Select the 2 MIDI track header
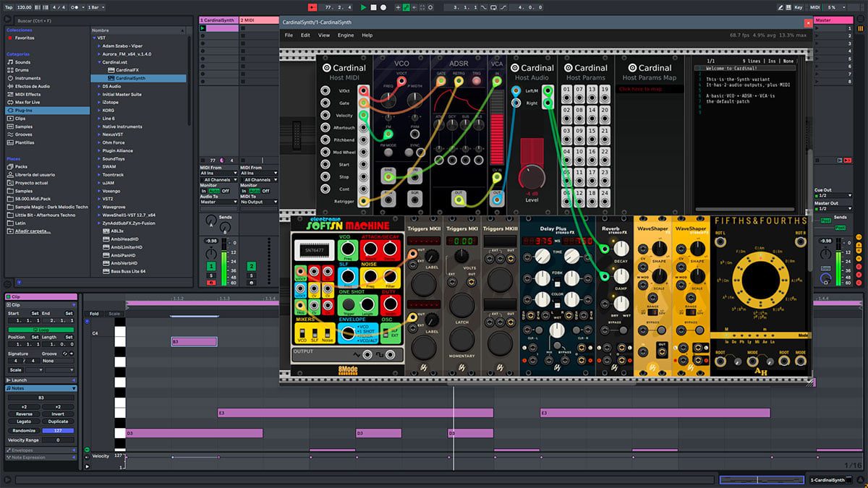The image size is (868, 488). [259, 20]
